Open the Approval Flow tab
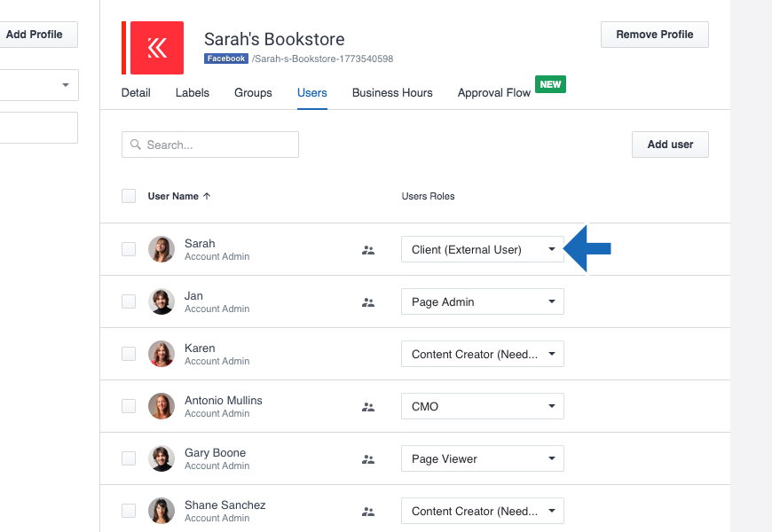 tap(493, 92)
